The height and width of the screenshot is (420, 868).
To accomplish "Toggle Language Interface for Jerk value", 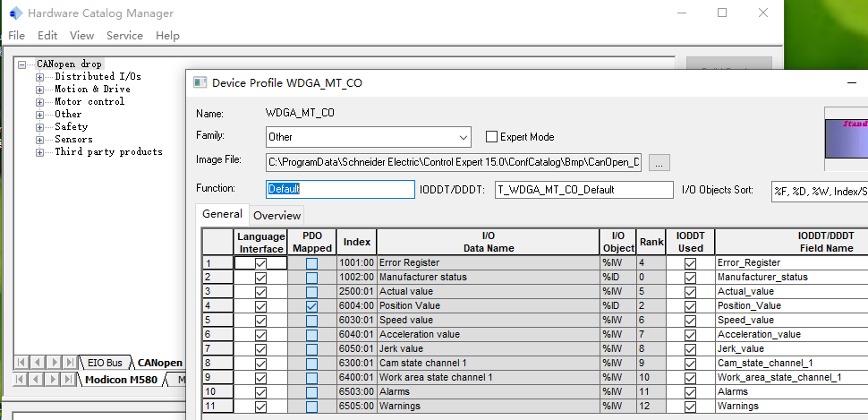I will 260,349.
